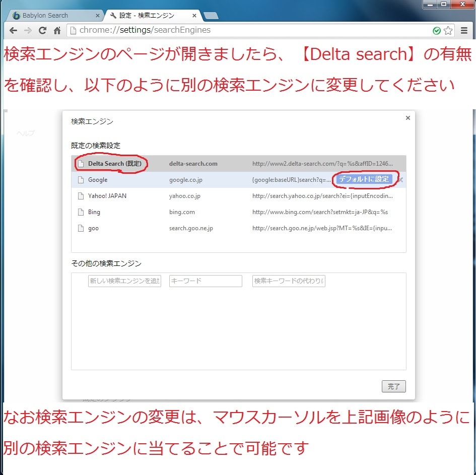
Task: Click the Delta Search row page icon
Action: [81, 164]
